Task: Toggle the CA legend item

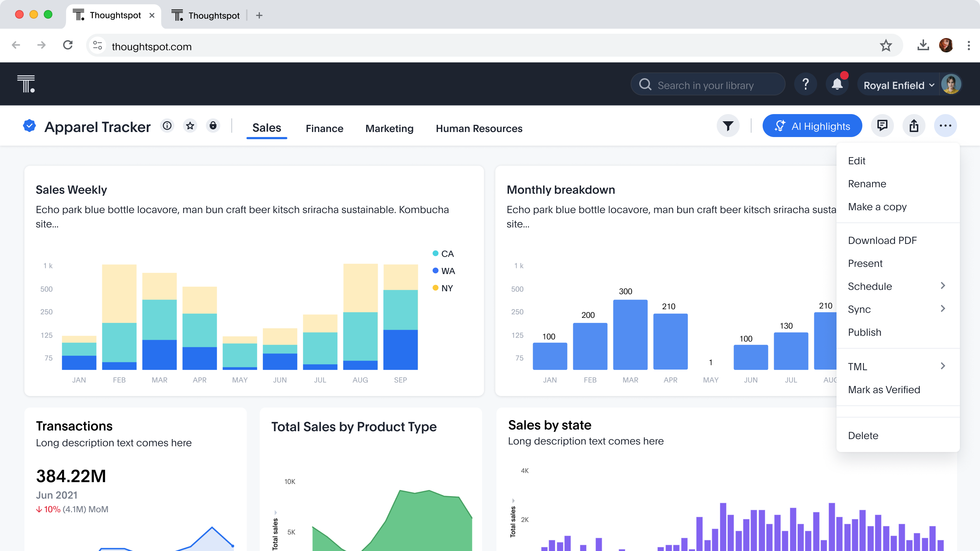Action: pyautogui.click(x=443, y=254)
